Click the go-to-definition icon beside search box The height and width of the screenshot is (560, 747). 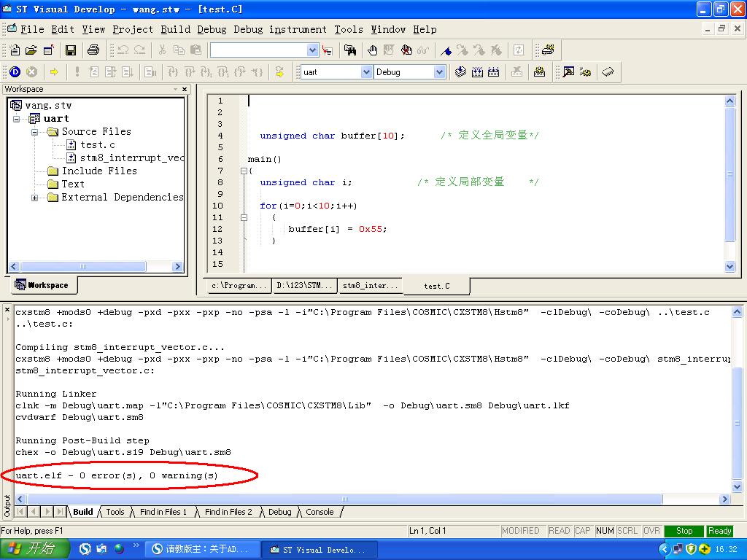click(x=328, y=50)
